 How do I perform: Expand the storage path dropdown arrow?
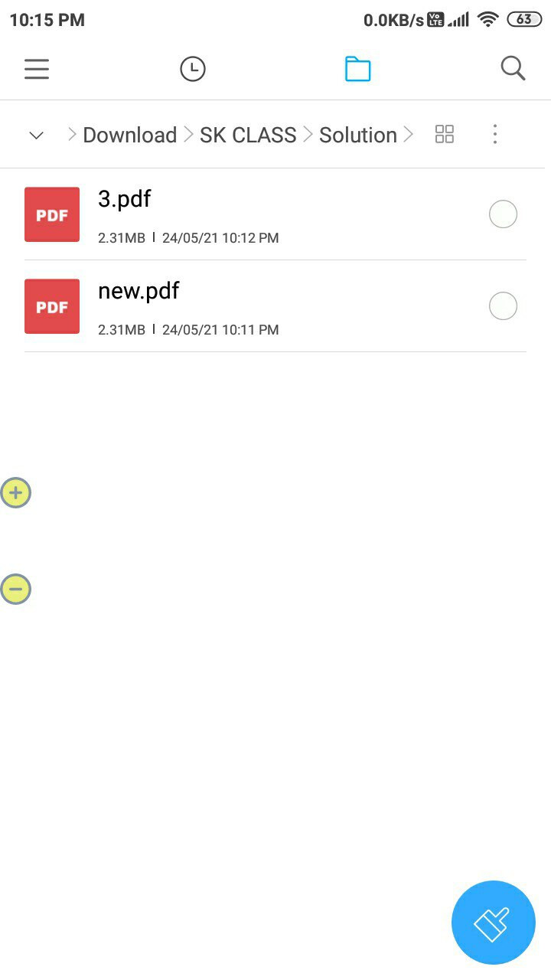tap(36, 136)
